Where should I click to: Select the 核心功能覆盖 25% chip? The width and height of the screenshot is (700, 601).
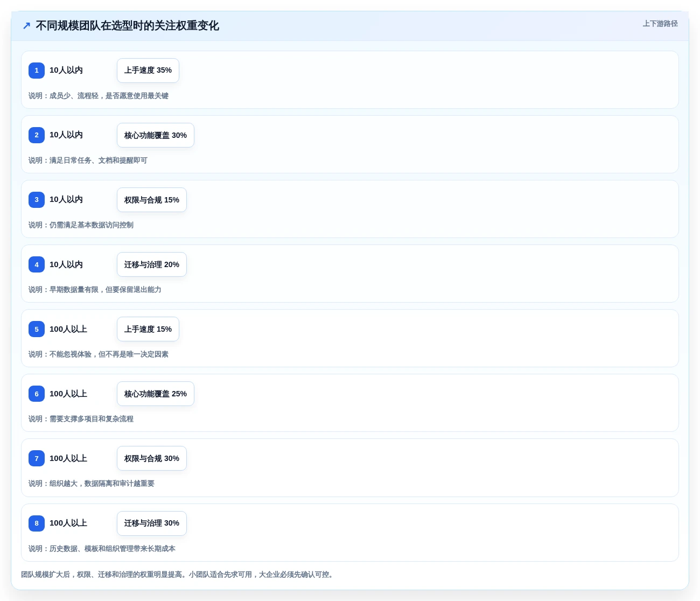[x=156, y=394]
